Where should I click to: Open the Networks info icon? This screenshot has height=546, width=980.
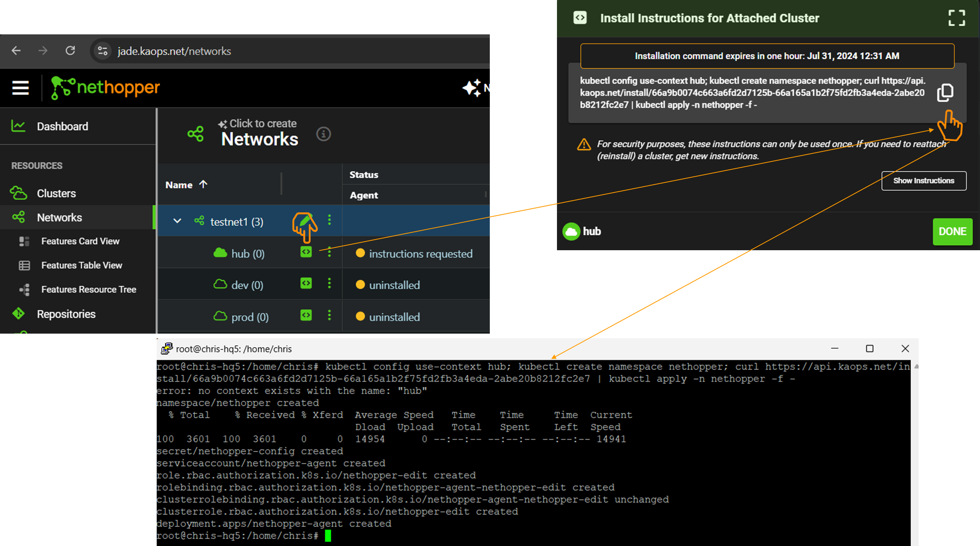tap(323, 134)
